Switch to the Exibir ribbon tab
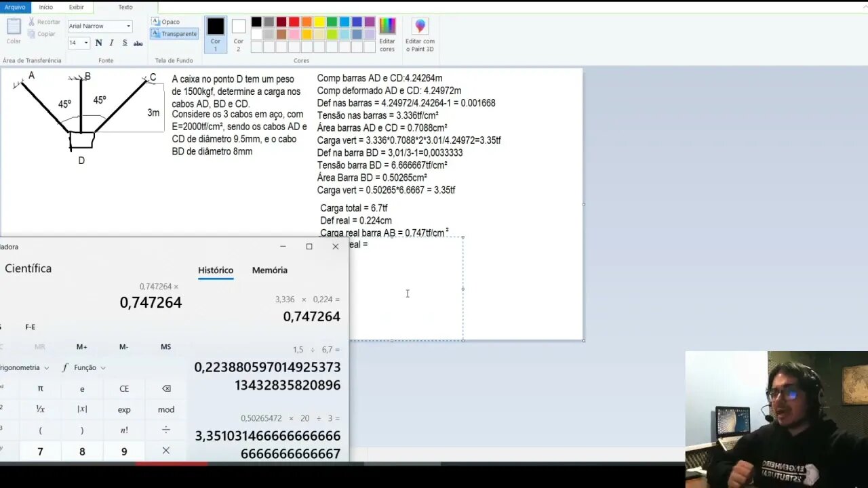 click(x=77, y=7)
